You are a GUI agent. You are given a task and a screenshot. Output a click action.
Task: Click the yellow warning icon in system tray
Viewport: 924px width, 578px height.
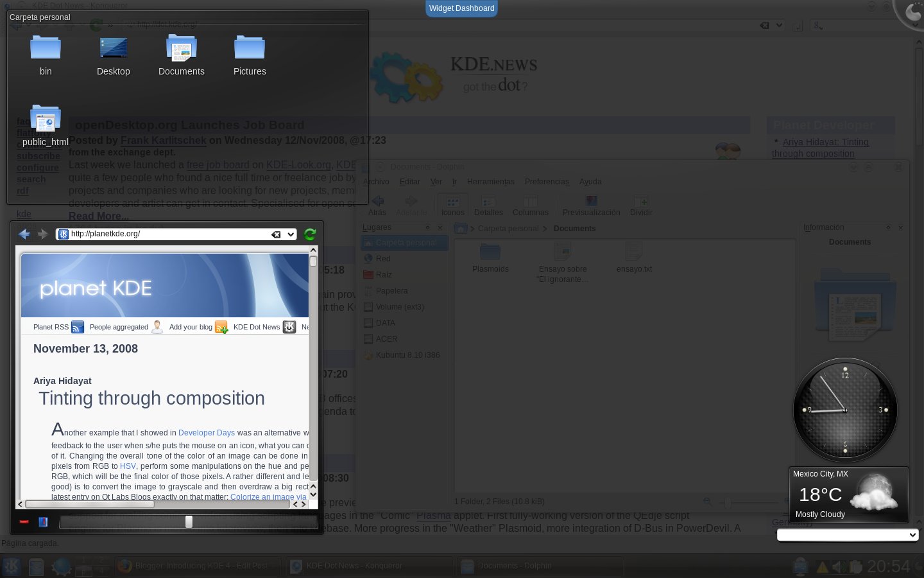tap(822, 566)
